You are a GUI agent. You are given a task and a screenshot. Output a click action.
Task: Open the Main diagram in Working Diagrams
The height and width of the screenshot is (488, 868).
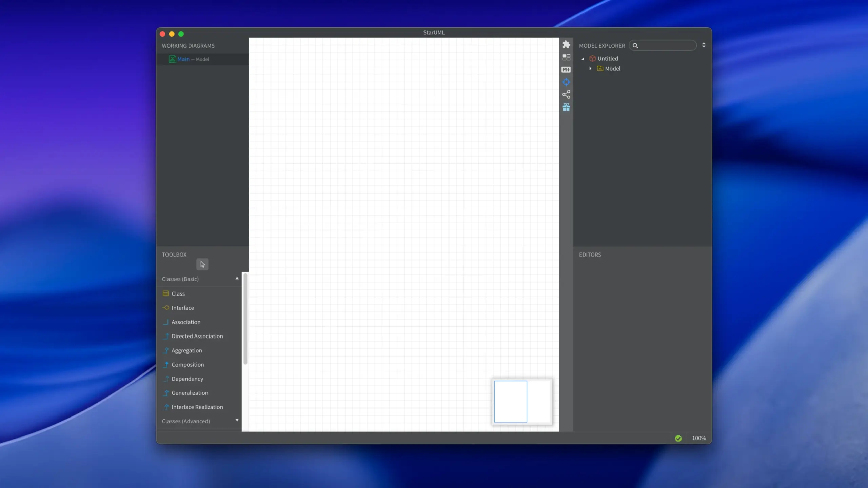click(x=183, y=59)
